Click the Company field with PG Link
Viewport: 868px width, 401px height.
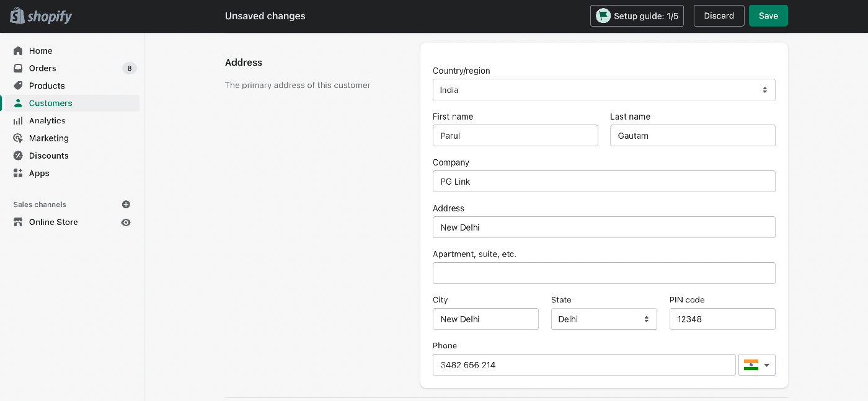coord(604,182)
